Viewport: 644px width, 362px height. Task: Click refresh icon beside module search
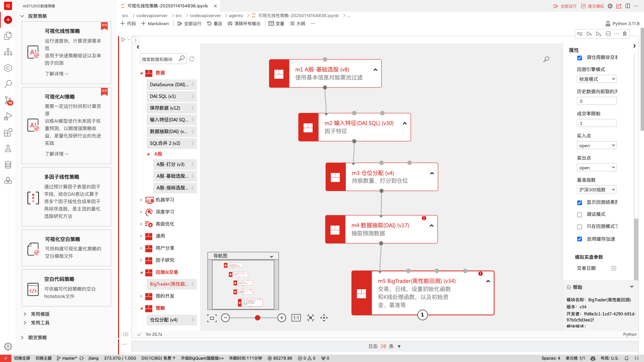point(192,59)
